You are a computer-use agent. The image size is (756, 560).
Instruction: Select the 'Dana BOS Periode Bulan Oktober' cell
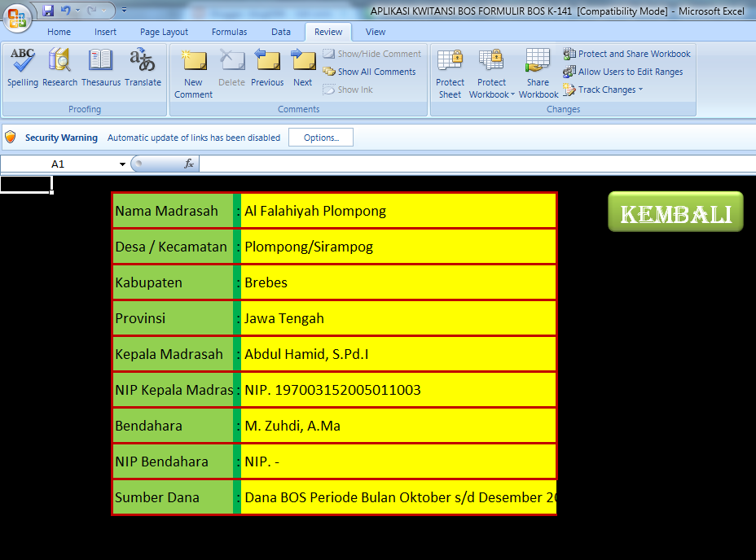(x=398, y=497)
